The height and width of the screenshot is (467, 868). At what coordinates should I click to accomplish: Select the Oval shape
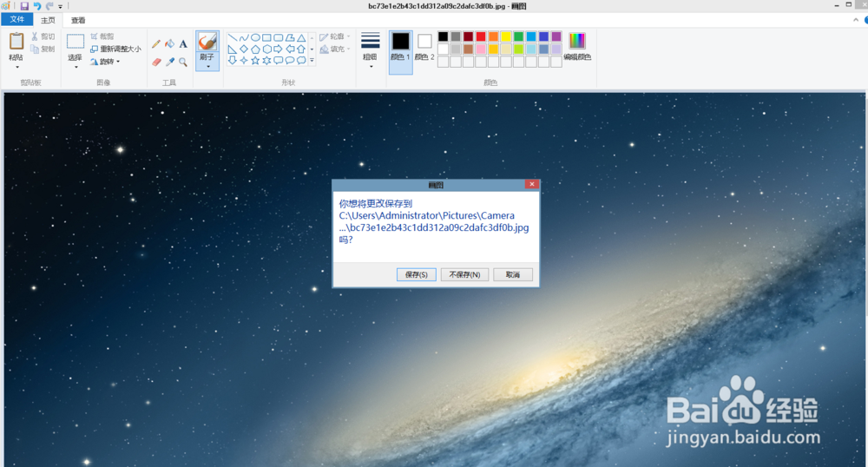click(255, 37)
